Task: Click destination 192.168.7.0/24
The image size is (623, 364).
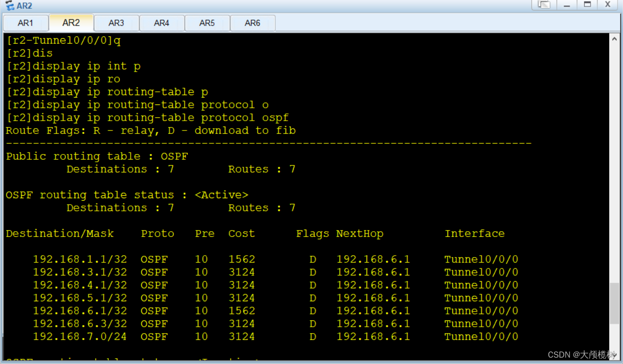Action: coord(80,337)
